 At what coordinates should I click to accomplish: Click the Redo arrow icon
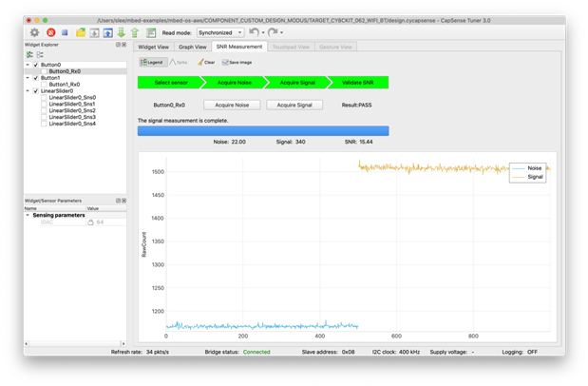pos(273,32)
